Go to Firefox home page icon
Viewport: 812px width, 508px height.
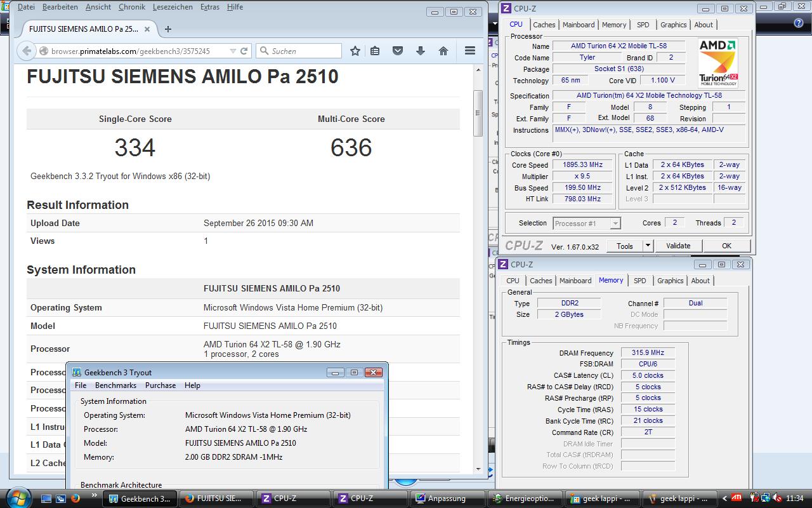(443, 51)
